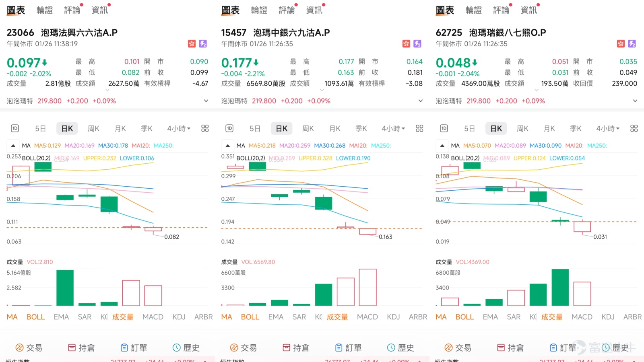The image size is (644, 362).
Task: Open chart grid layout icon in panel 23066
Action: click(x=205, y=128)
